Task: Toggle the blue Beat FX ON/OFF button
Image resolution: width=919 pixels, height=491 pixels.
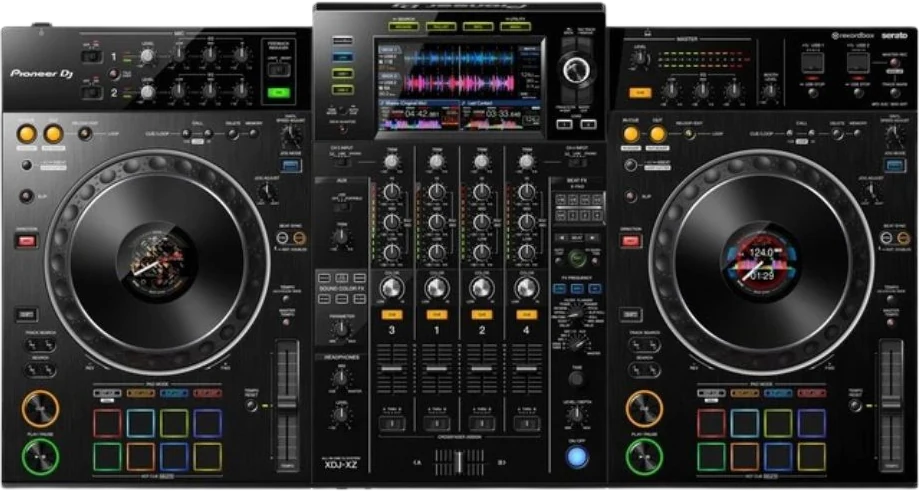Action: click(577, 457)
